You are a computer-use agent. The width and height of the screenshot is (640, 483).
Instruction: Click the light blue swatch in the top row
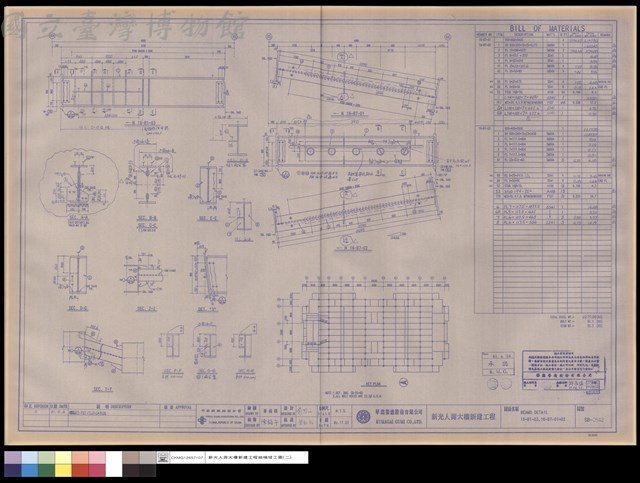tap(29, 457)
